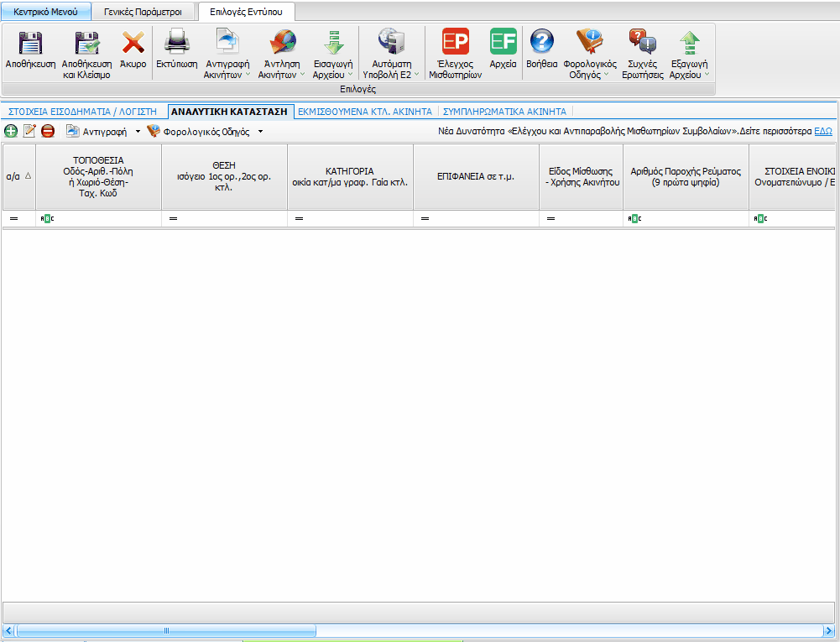Screen dimensions: 840x642
Task: Click the Αποθήκευση save icon
Action: pos(30,44)
